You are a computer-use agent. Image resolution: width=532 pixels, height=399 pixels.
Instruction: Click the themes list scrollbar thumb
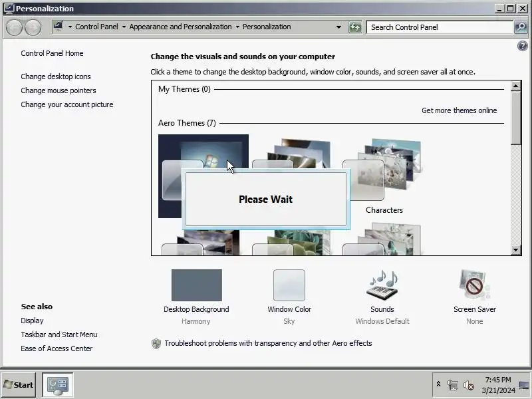click(516, 118)
